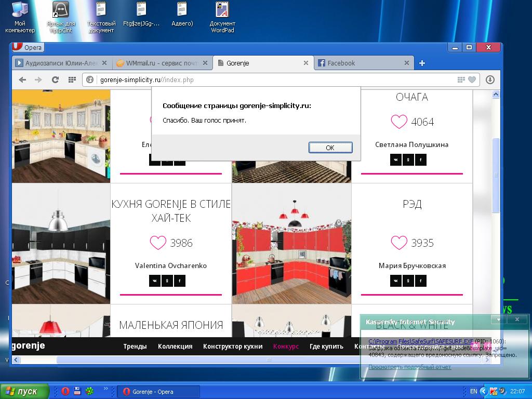Open the Opera menu button
Image resolution: width=532 pixels, height=399 pixels.
27,47
